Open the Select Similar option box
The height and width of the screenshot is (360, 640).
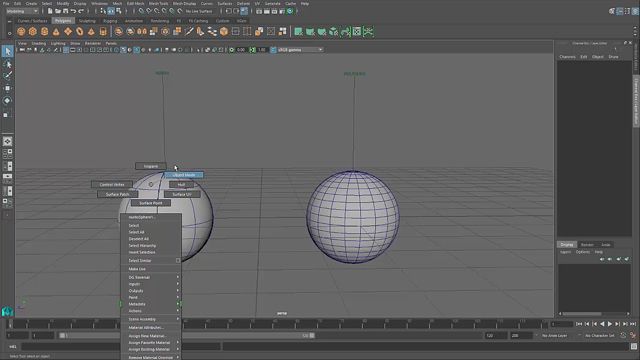click(178, 260)
